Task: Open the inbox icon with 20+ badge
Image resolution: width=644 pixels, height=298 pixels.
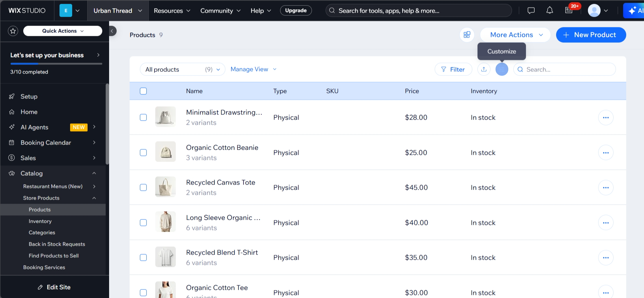Action: (x=569, y=11)
